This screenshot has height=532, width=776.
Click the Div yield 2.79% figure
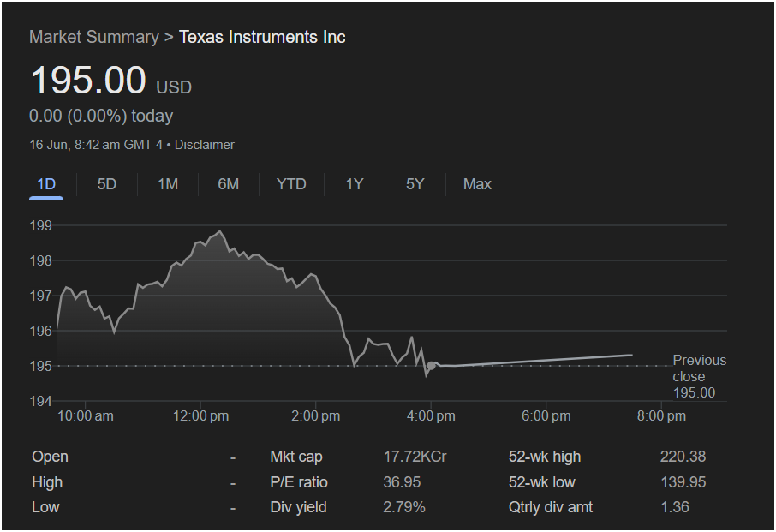point(403,507)
